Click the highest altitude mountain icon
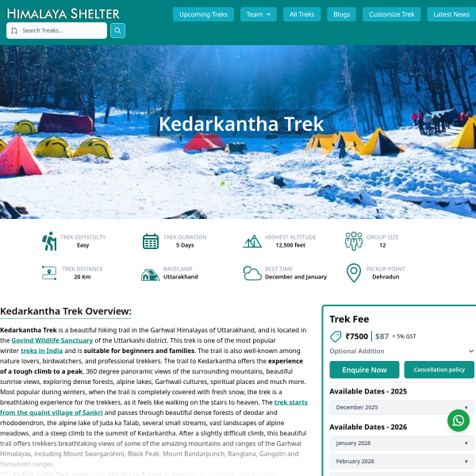The width and height of the screenshot is (476, 476). (252, 241)
